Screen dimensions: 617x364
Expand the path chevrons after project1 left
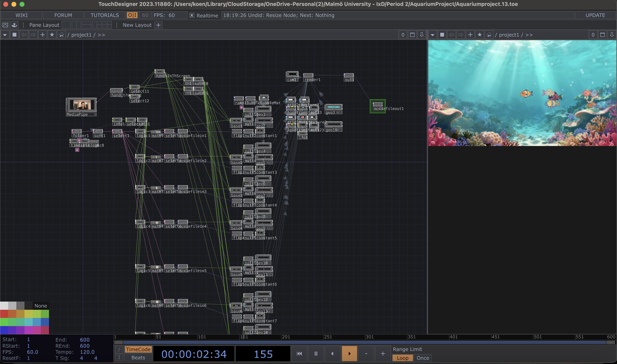pos(101,35)
